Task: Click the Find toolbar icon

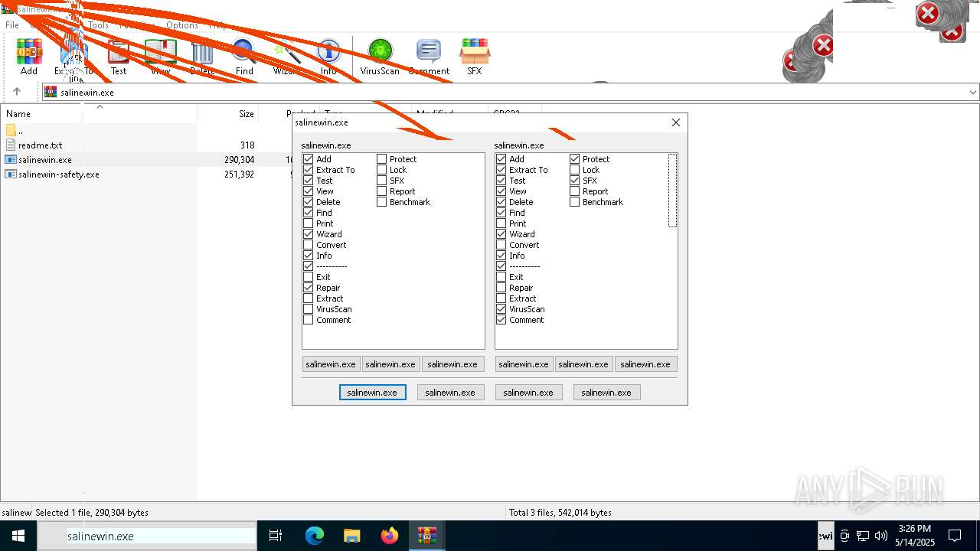Action: (x=244, y=57)
